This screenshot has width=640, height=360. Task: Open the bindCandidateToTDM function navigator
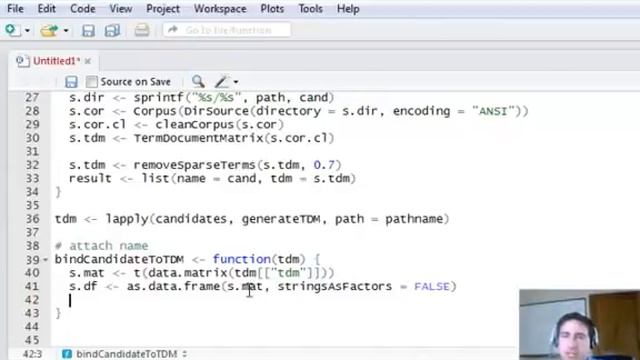pyautogui.click(x=131, y=354)
